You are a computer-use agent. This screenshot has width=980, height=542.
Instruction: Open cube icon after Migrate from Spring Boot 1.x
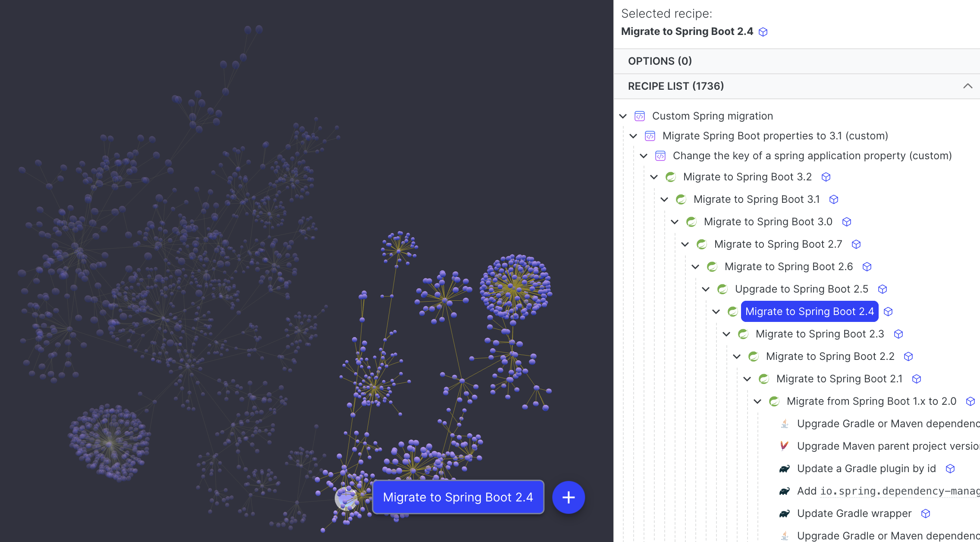pyautogui.click(x=971, y=401)
